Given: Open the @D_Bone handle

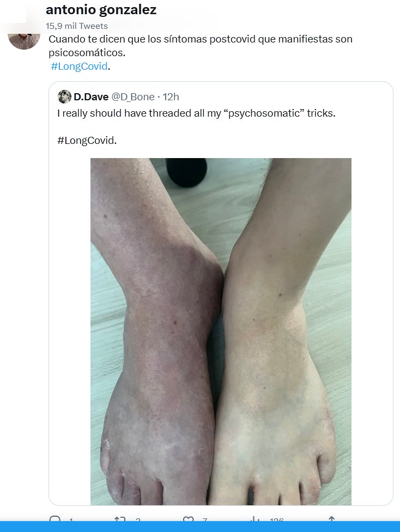Looking at the screenshot, I should click(x=133, y=97).
